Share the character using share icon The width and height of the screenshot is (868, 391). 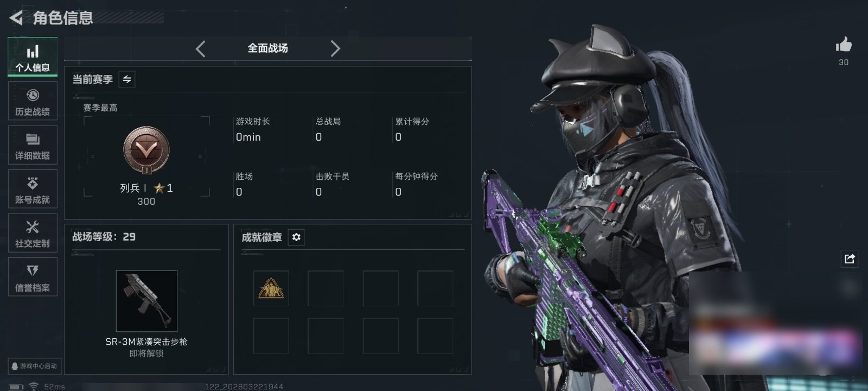850,258
